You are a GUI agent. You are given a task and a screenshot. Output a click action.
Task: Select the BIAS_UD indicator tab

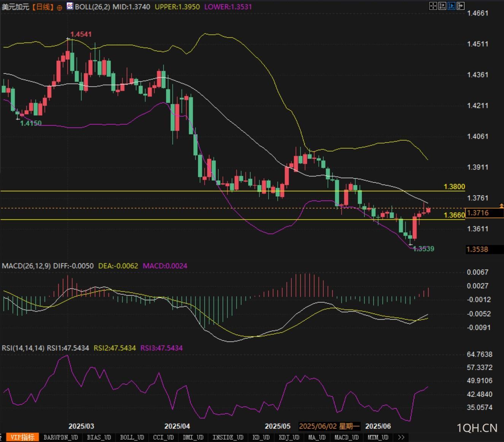[x=99, y=437]
